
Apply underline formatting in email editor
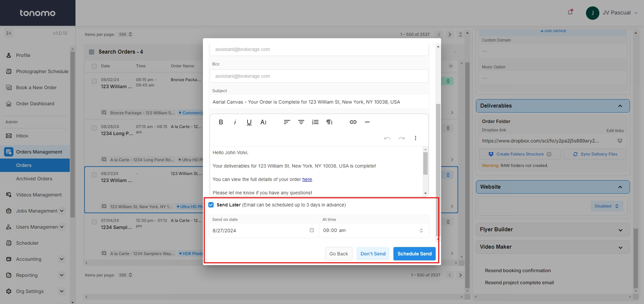249,122
